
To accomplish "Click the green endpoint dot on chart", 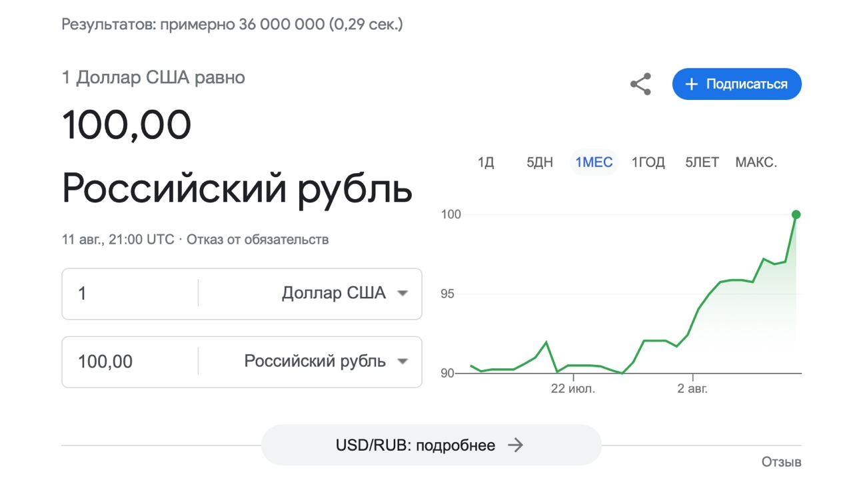I will 796,214.
